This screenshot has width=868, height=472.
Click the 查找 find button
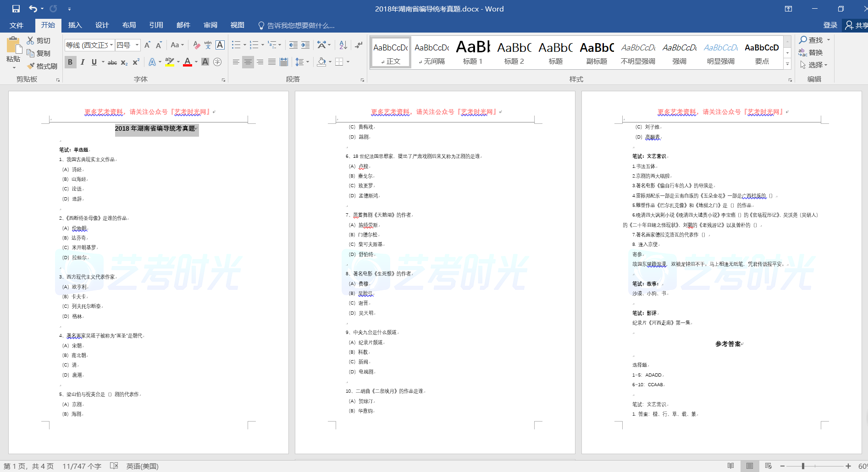[811, 40]
